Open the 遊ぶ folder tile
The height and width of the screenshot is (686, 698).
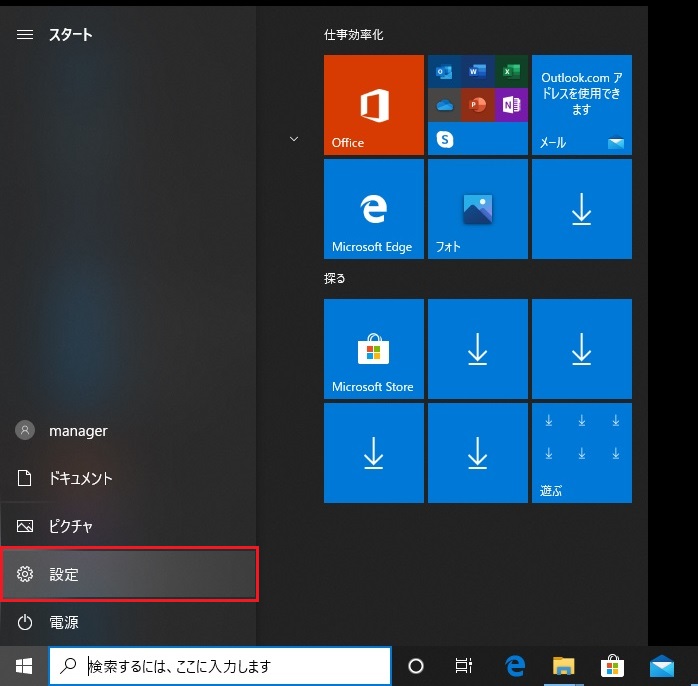point(582,453)
